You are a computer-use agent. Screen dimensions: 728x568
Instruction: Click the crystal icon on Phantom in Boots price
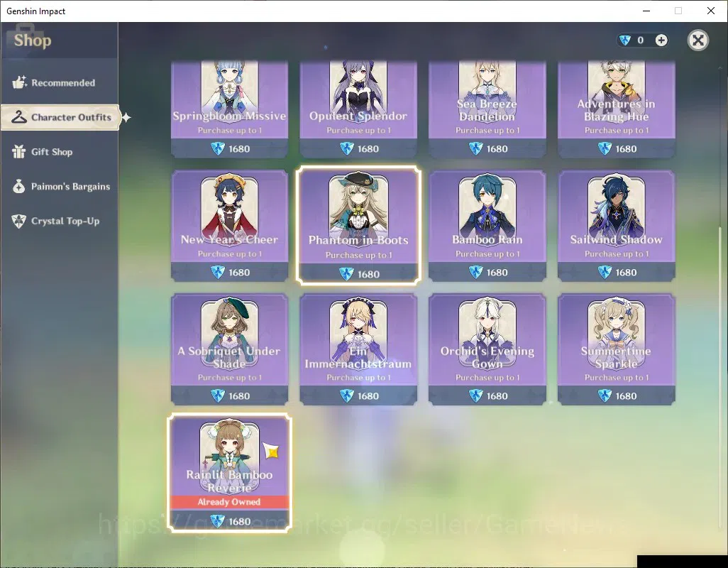click(x=346, y=274)
